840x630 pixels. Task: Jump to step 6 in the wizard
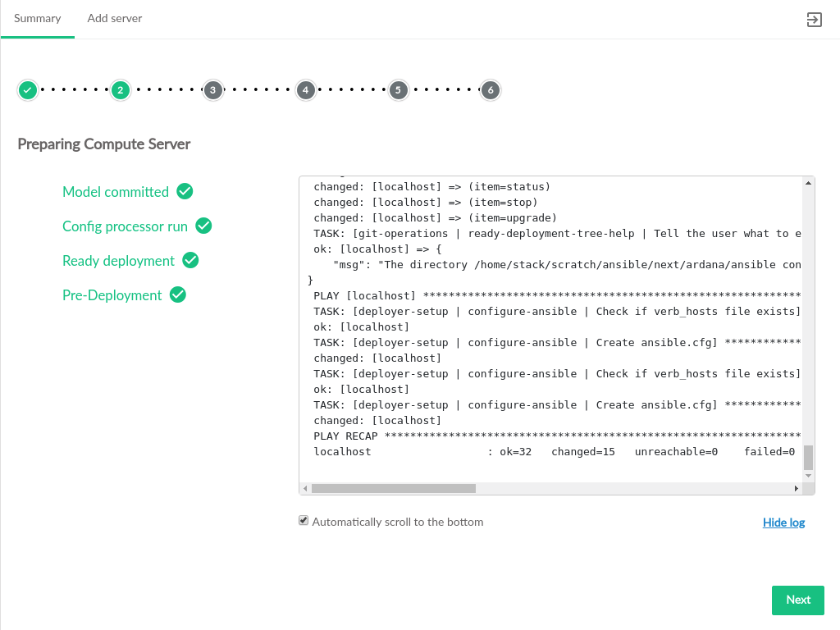(x=491, y=90)
